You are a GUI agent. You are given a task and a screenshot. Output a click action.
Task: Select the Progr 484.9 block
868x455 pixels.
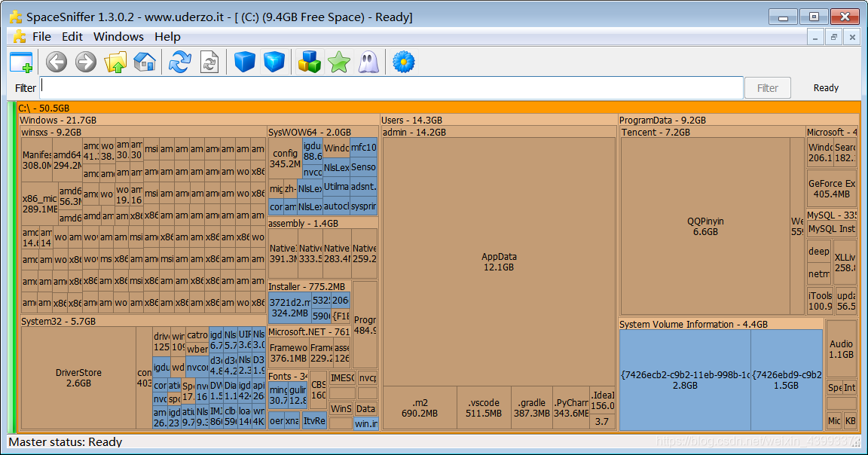(x=365, y=325)
